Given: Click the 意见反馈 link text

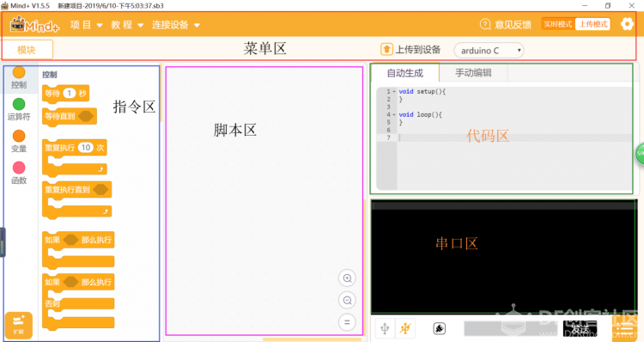Looking at the screenshot, I should pos(513,25).
